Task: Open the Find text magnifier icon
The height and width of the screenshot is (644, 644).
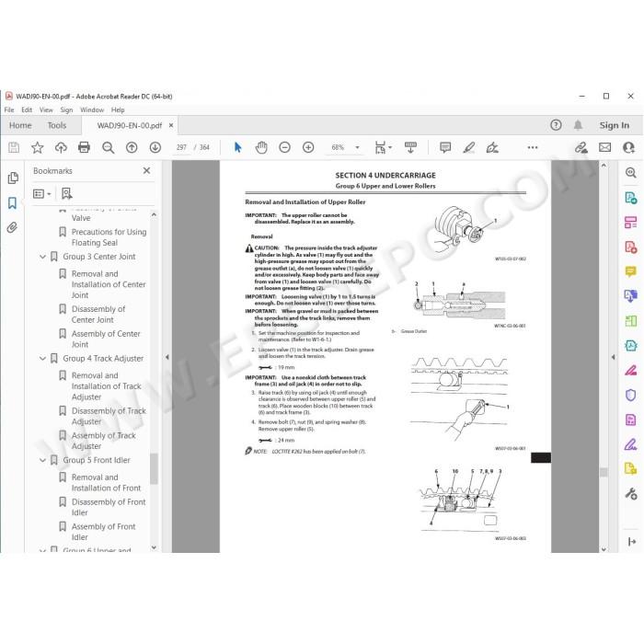Action: [x=108, y=147]
